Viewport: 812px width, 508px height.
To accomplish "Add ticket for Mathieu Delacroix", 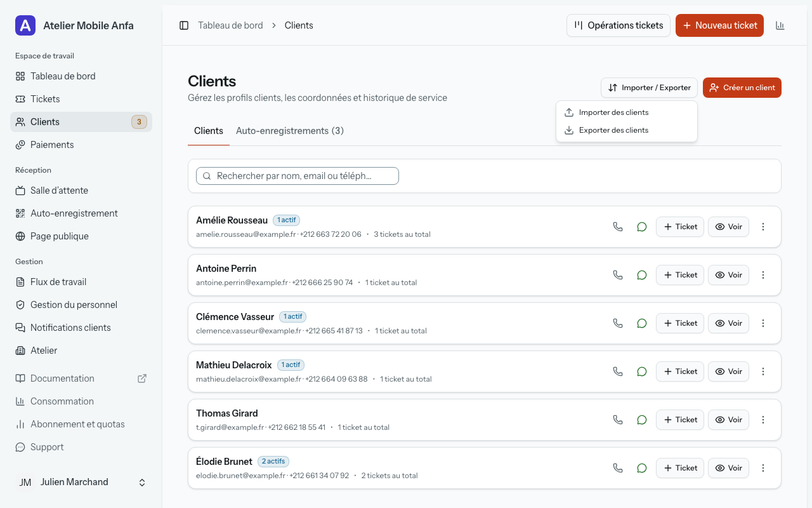I will tap(680, 371).
